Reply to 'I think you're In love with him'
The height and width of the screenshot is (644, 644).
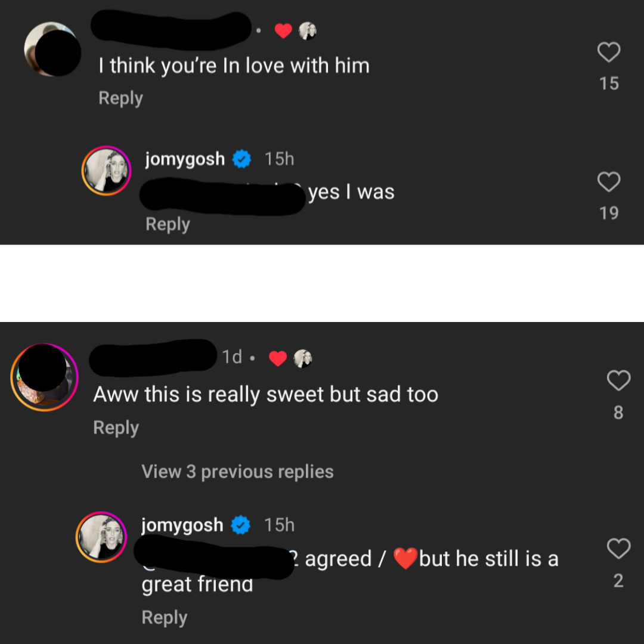pos(120,98)
